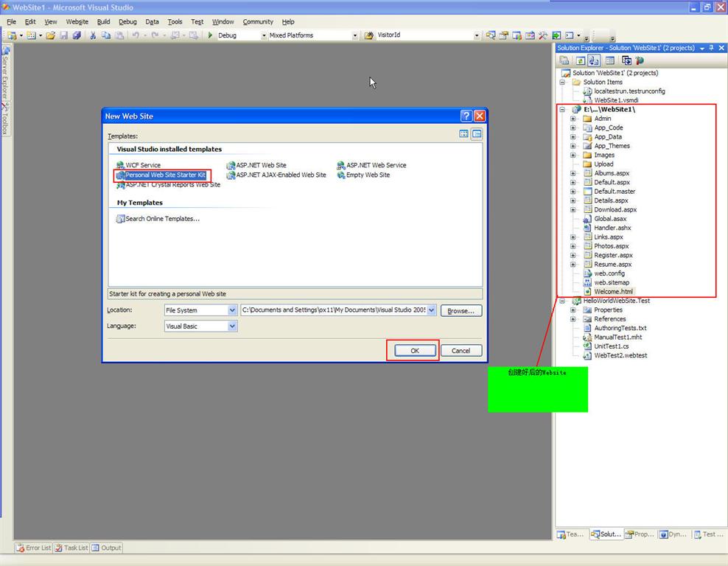Click Cancel in New Web Site dialog

(x=461, y=351)
